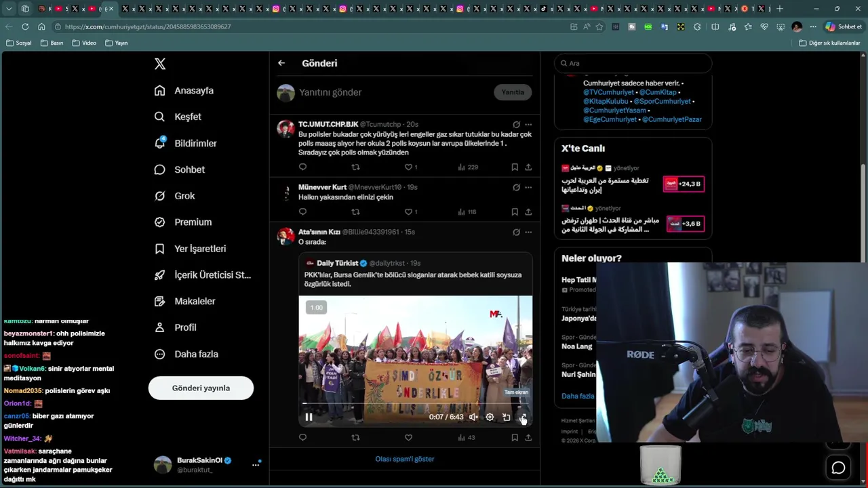Bookmark Ata'sının Kızı's reply
868x488 pixels.
(515, 438)
